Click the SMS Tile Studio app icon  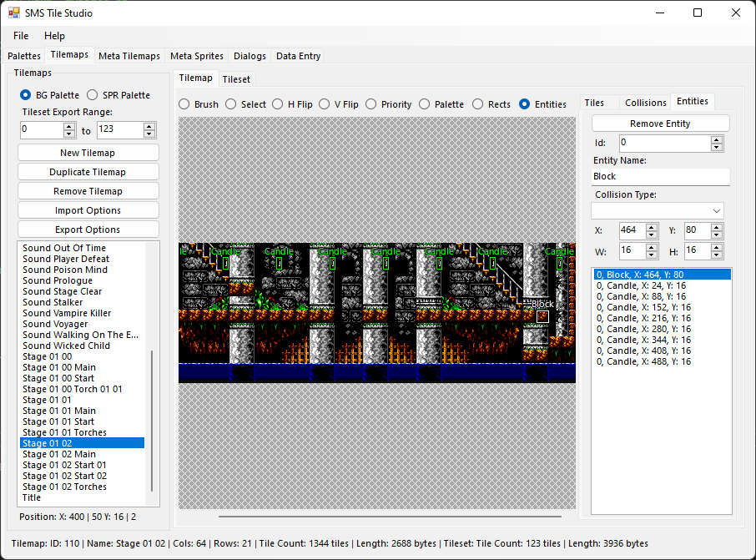pos(14,13)
